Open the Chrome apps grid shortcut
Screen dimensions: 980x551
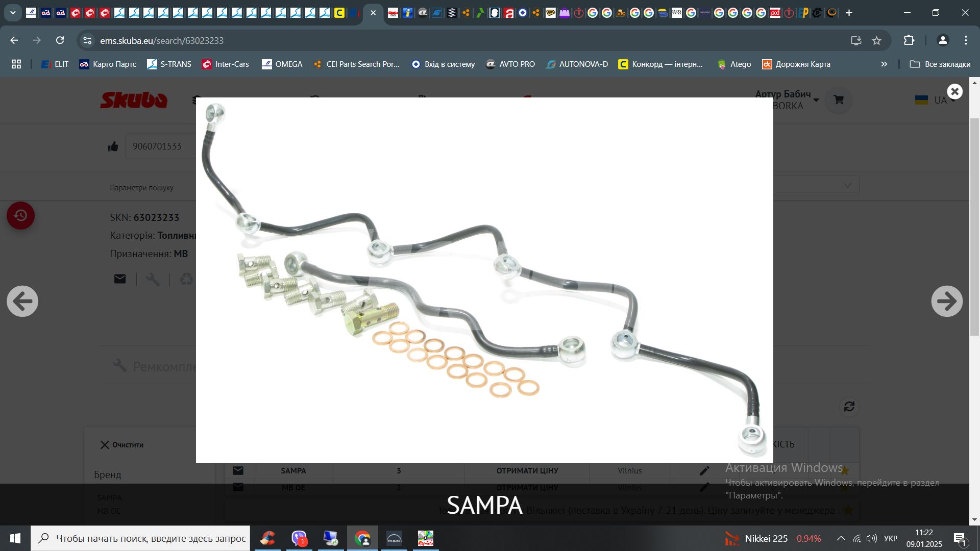[16, 64]
